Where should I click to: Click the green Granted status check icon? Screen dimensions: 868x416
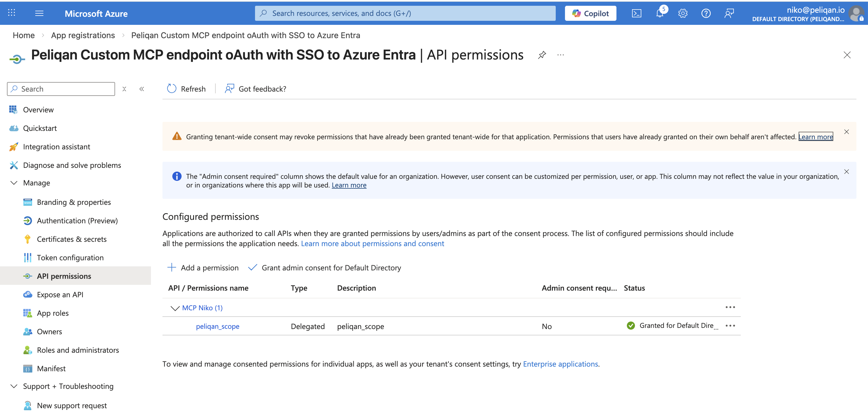(631, 326)
